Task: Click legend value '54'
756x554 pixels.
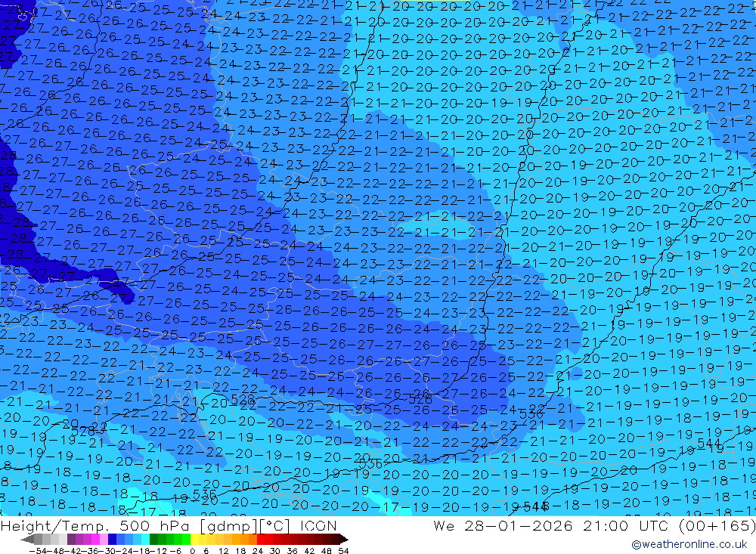Action: point(343,551)
